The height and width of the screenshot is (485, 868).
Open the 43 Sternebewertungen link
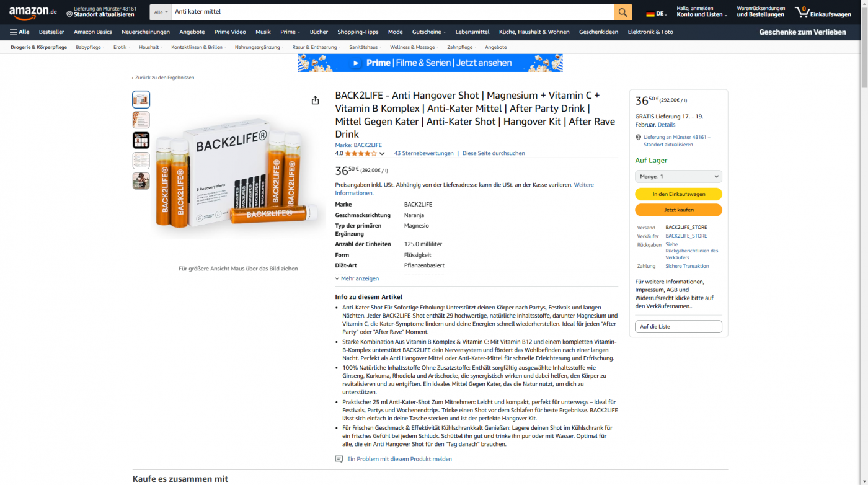tap(423, 153)
